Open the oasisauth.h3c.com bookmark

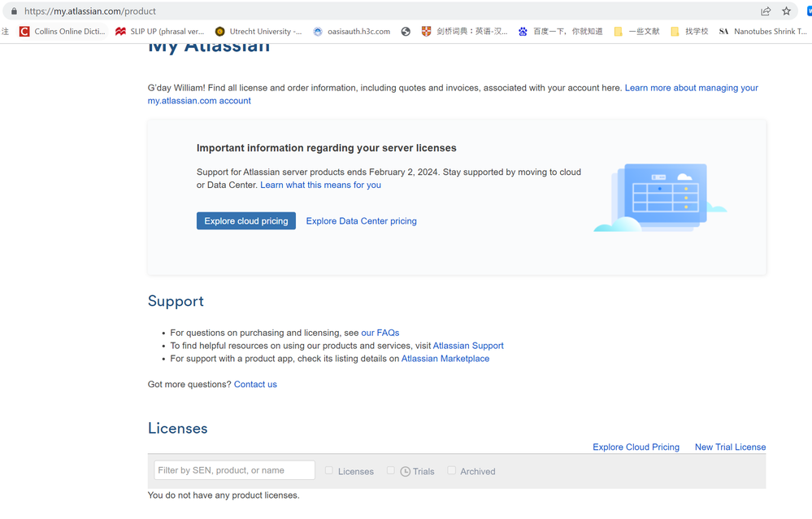click(352, 31)
